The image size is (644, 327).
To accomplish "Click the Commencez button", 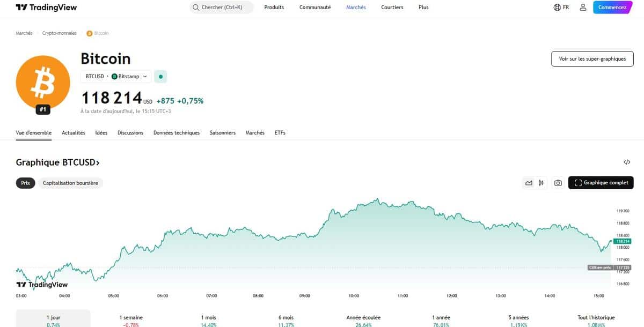I will pyautogui.click(x=612, y=8).
